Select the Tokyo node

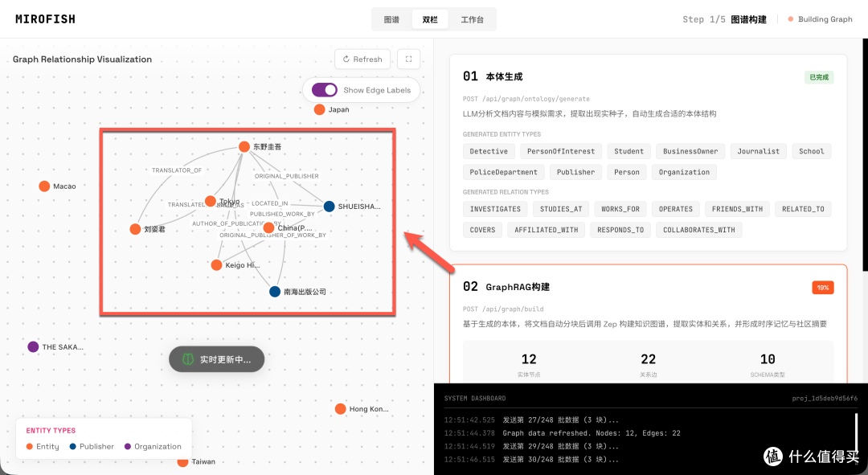(211, 201)
